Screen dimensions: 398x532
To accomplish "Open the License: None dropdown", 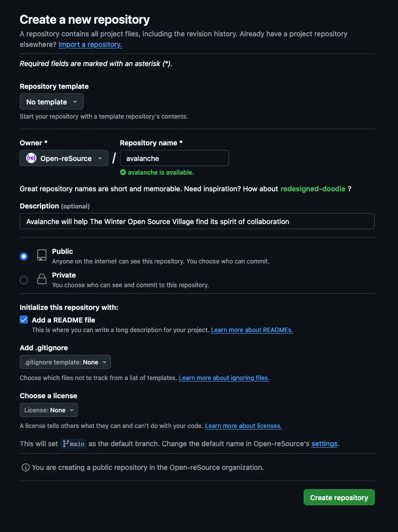I will click(x=49, y=410).
